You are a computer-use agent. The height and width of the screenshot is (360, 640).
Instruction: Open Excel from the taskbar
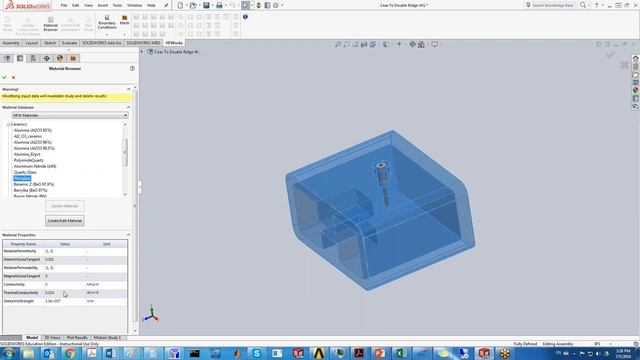coord(400,353)
